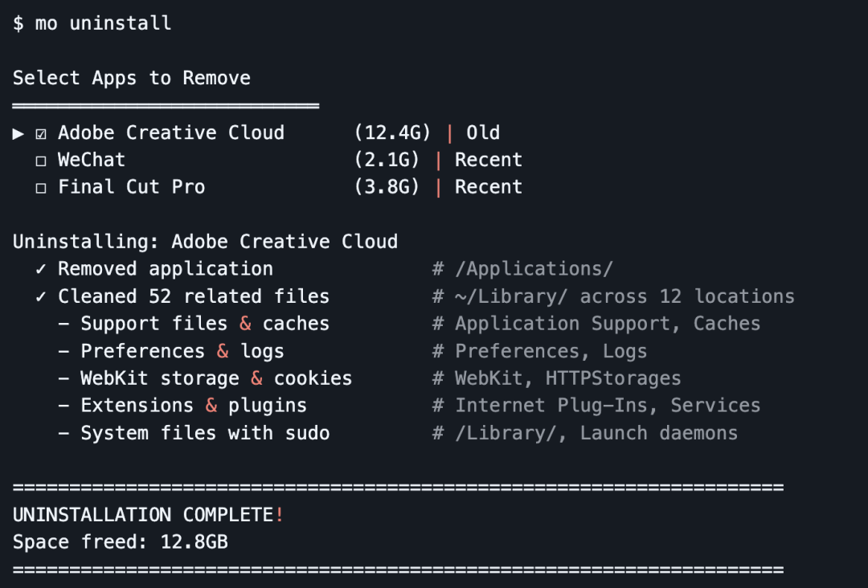Click the checkmark next to Removed application
This screenshot has width=868, height=588.
click(40, 269)
